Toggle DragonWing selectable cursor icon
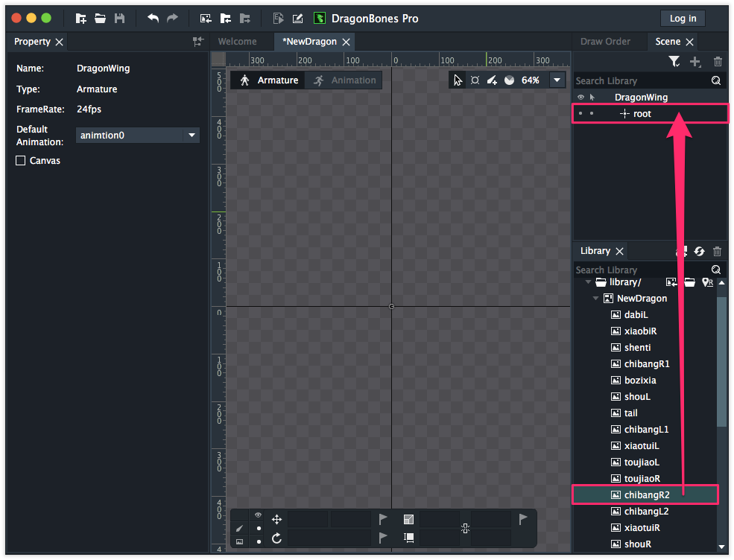734x560 pixels. tap(592, 98)
